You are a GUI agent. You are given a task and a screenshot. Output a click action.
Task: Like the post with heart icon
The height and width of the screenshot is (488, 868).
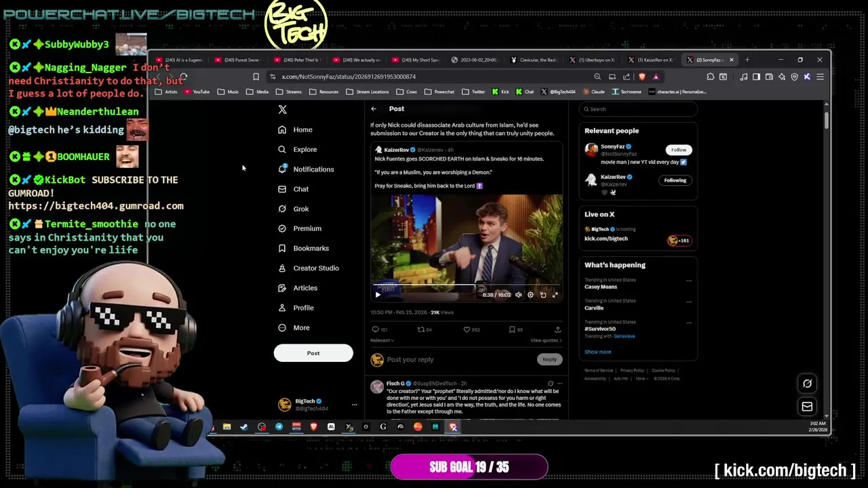(x=467, y=329)
